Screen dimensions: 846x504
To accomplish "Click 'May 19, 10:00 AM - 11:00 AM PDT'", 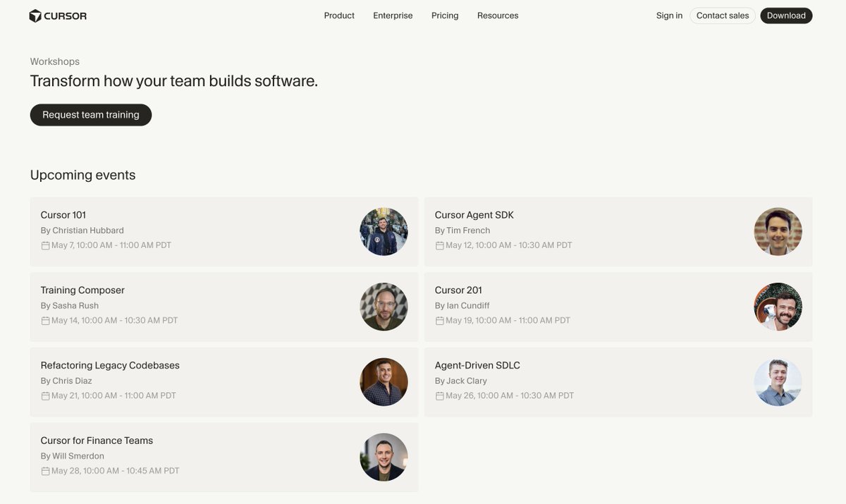I will [x=508, y=321].
